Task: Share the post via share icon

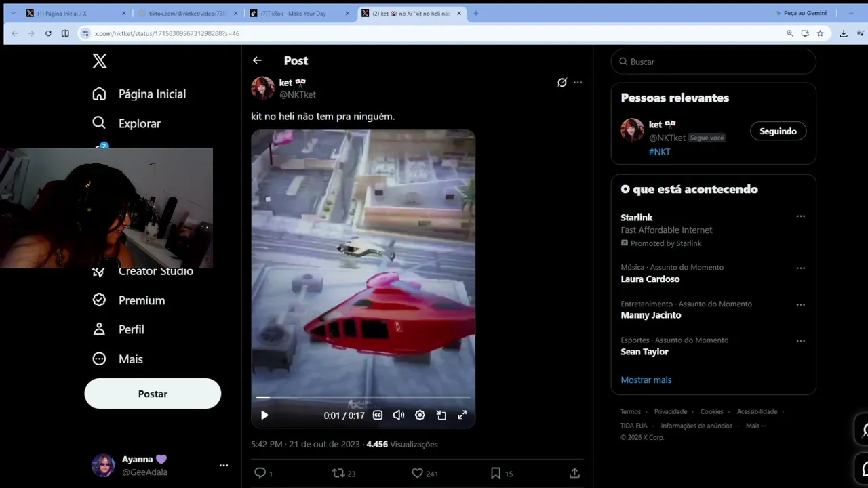Action: [x=574, y=473]
